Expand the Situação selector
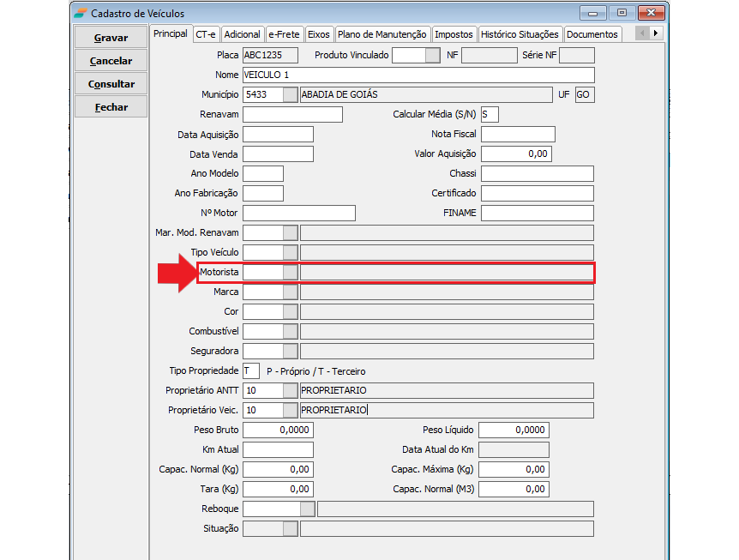This screenshot has width=739, height=560. [291, 528]
